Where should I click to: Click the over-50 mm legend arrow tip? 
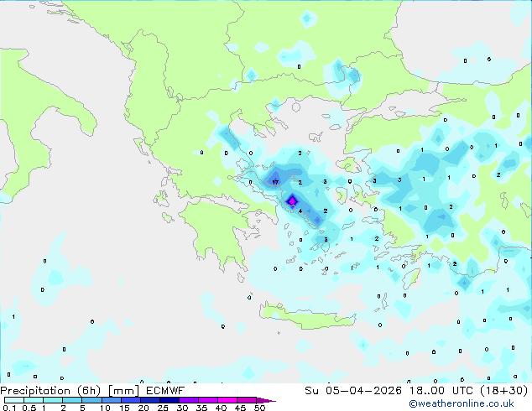tap(266, 401)
